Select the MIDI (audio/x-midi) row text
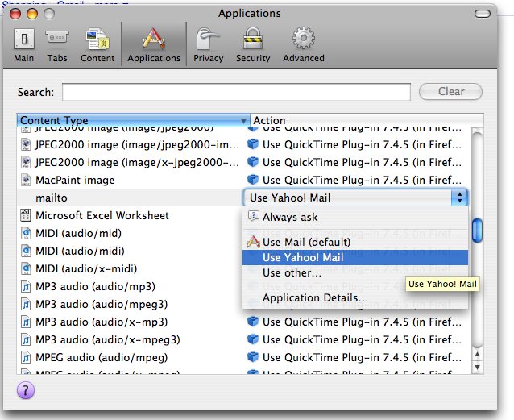Viewport: 514px width, 420px height. pos(86,268)
